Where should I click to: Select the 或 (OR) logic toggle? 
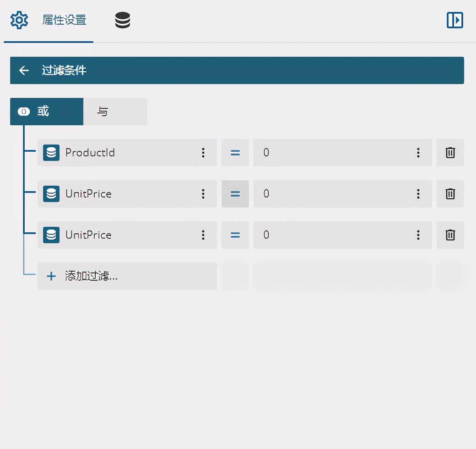pyautogui.click(x=47, y=111)
